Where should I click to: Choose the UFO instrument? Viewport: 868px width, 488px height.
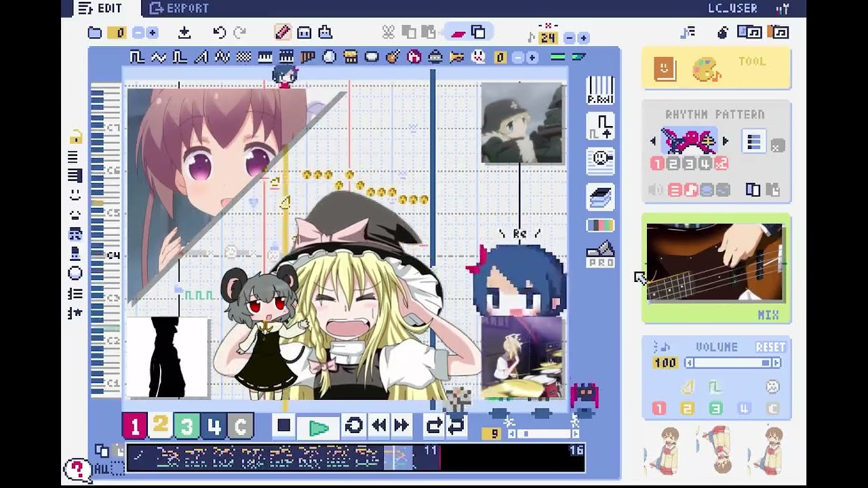tap(435, 58)
